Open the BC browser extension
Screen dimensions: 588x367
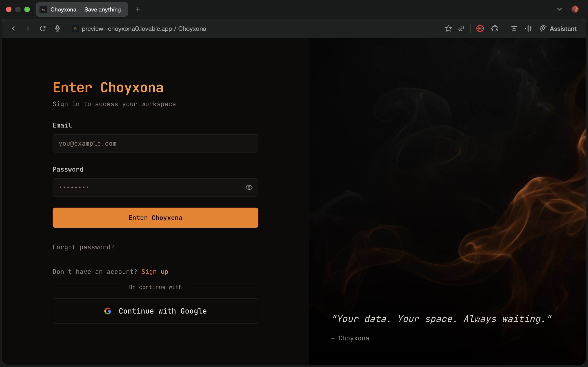tap(480, 28)
